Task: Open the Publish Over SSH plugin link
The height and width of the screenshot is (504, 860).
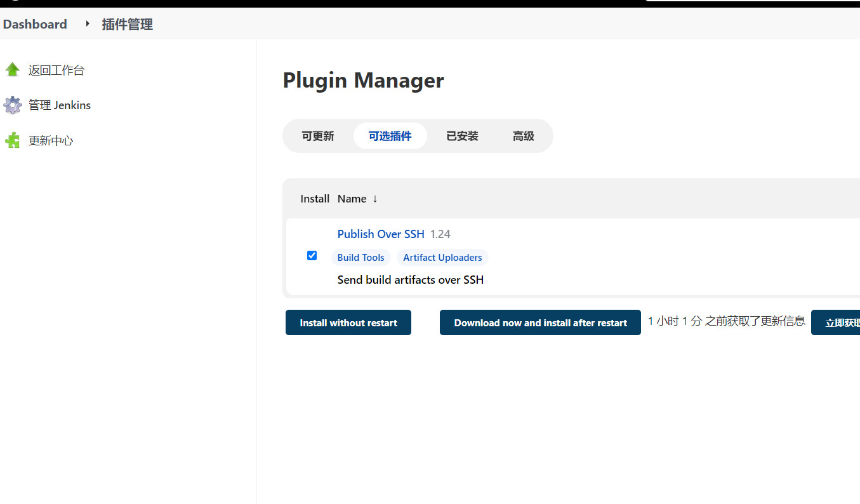Action: click(381, 234)
